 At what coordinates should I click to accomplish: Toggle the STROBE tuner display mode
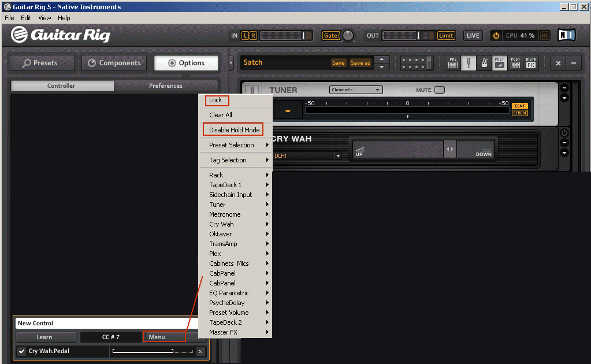pyautogui.click(x=520, y=113)
